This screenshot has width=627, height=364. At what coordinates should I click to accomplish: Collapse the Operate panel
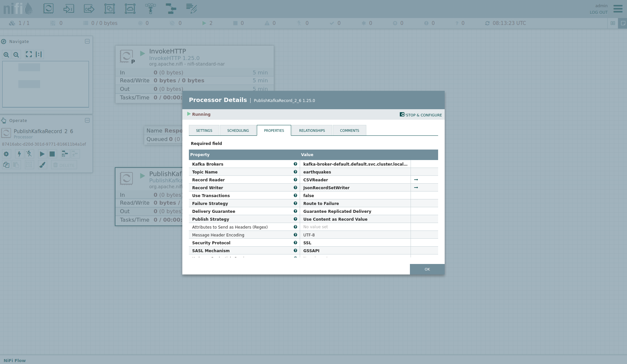pos(87,120)
